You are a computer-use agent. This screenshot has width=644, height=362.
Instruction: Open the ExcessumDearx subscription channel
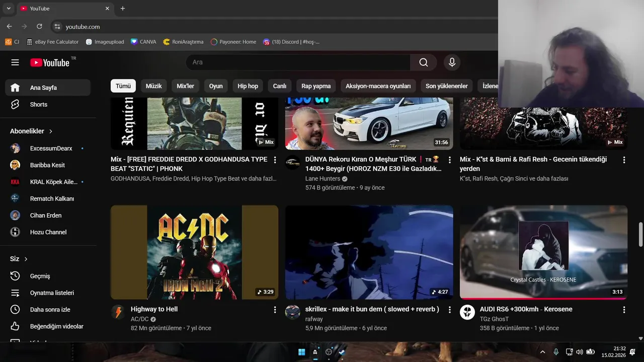[48, 148]
